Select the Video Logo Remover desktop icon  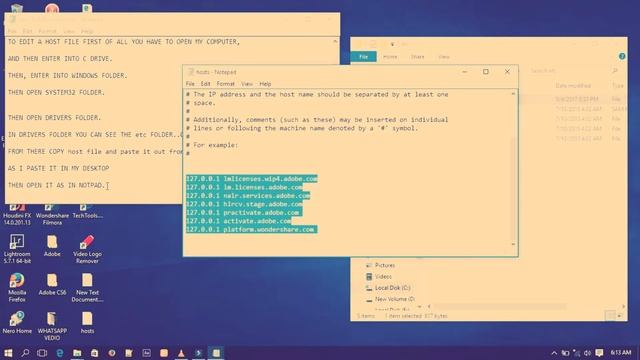click(x=87, y=249)
